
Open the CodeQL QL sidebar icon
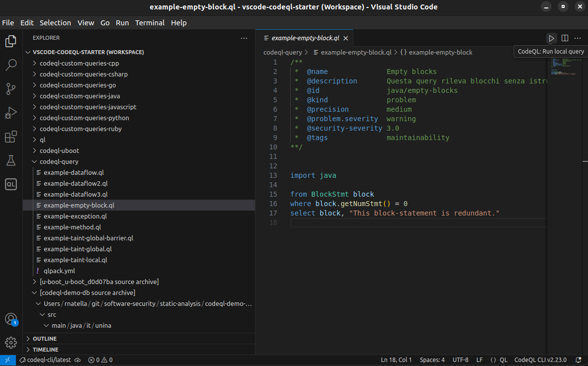coord(11,184)
